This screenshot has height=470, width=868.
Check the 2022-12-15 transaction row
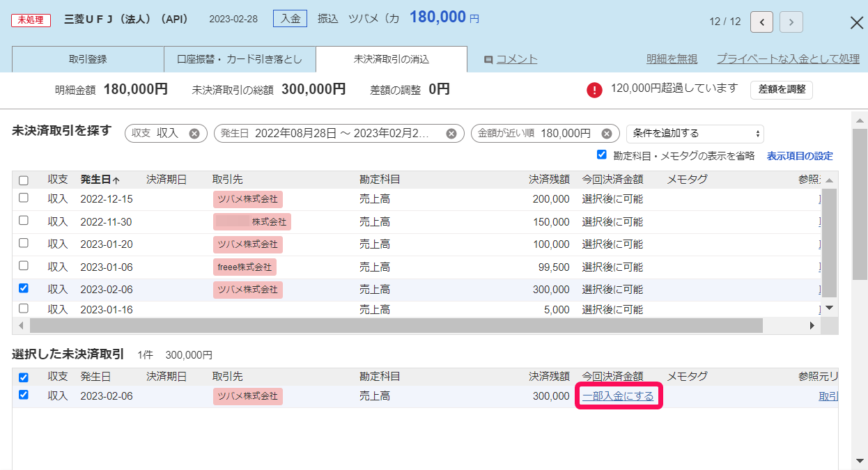pyautogui.click(x=24, y=198)
